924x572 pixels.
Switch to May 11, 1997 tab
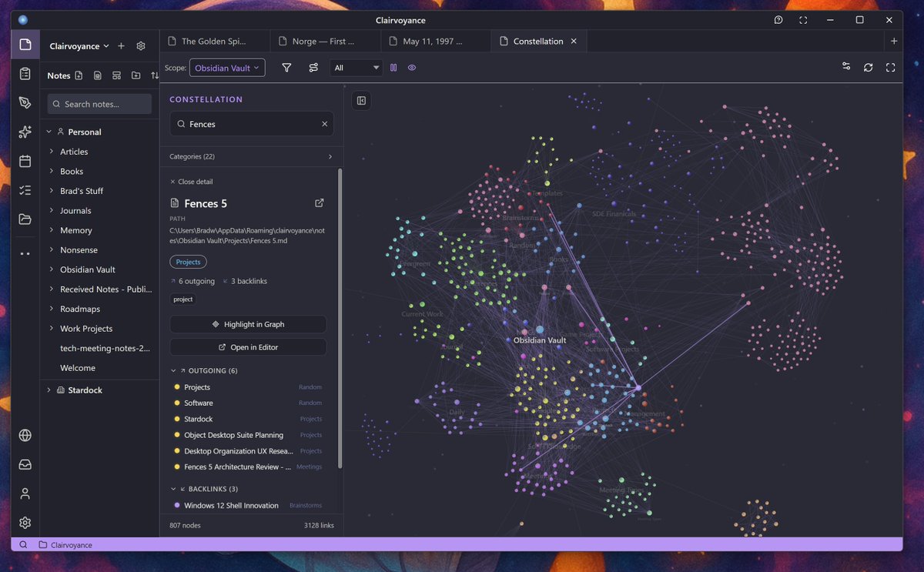[x=437, y=42]
